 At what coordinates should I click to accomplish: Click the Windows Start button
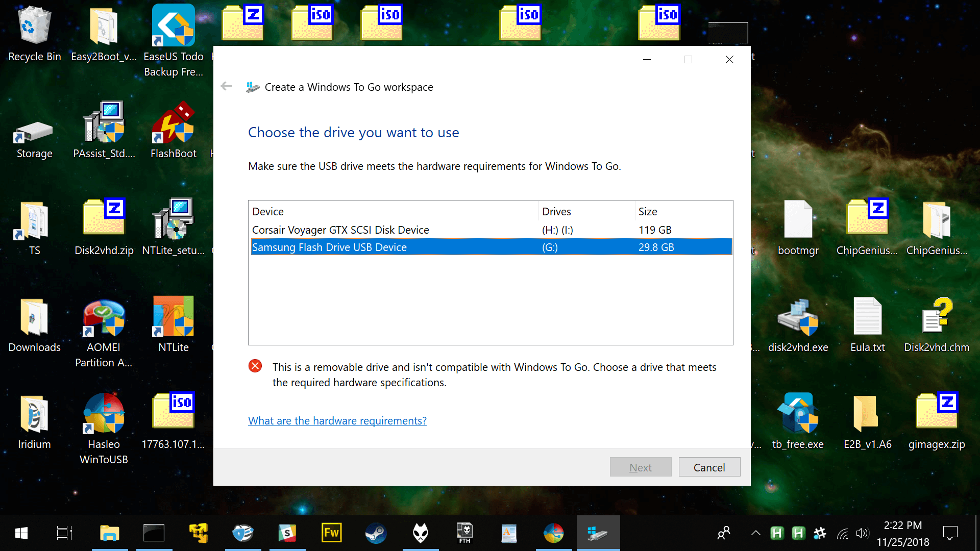(x=21, y=533)
